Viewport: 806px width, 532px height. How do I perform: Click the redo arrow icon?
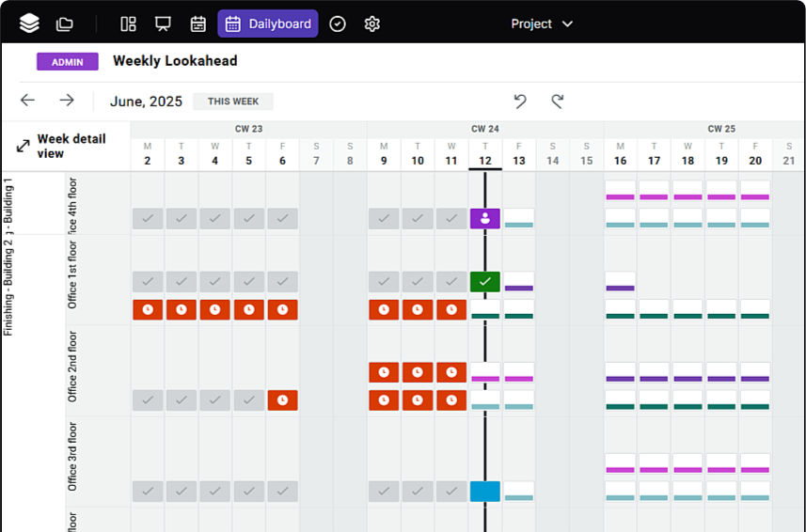(557, 101)
